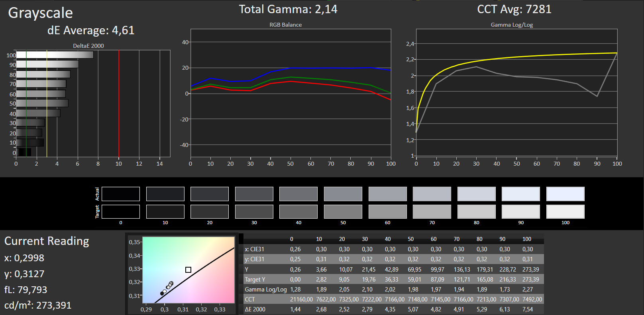Viewport: 644px width, 315px height.
Task: Click the white square target on CIE chart
Action: pos(188,270)
